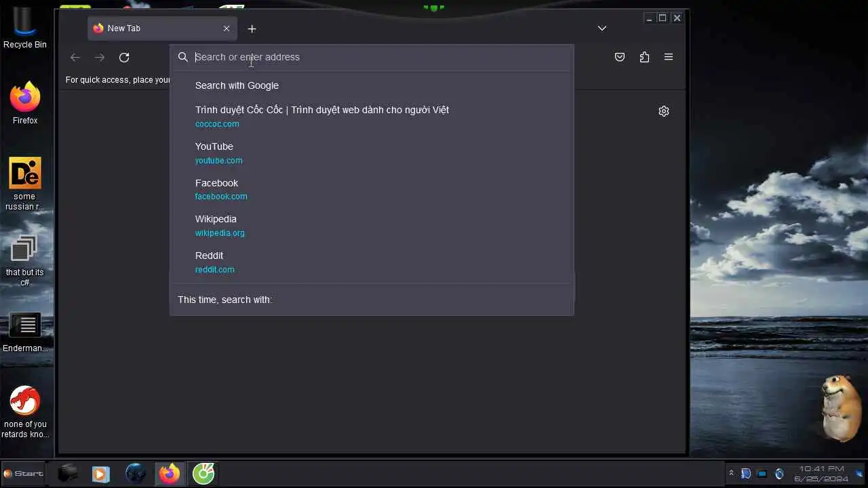Image resolution: width=868 pixels, height=488 pixels.
Task: Click the facebook.com URL text
Action: pyautogui.click(x=221, y=197)
